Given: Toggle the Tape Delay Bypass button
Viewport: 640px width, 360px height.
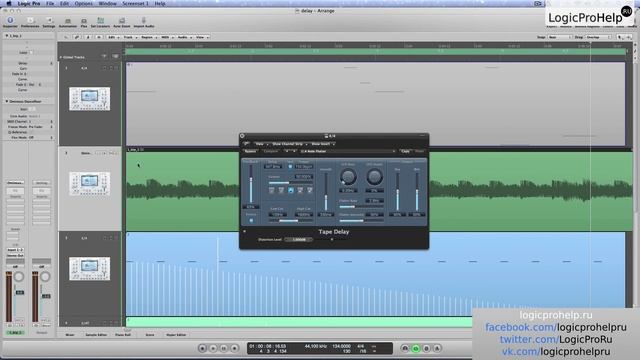Looking at the screenshot, I should pyautogui.click(x=250, y=151).
